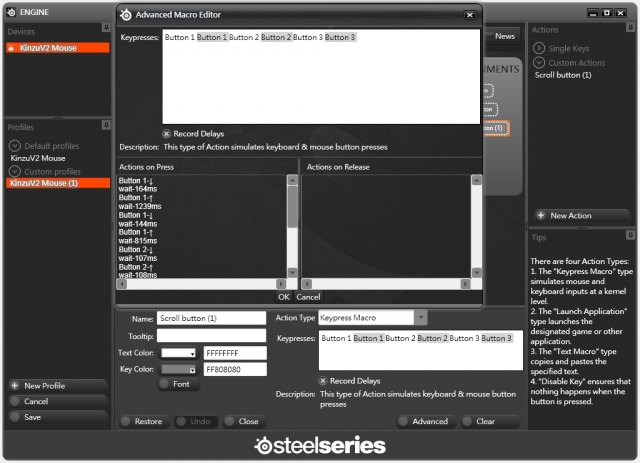Open the Advanced macro editor button
640x463 pixels.
coord(426,421)
